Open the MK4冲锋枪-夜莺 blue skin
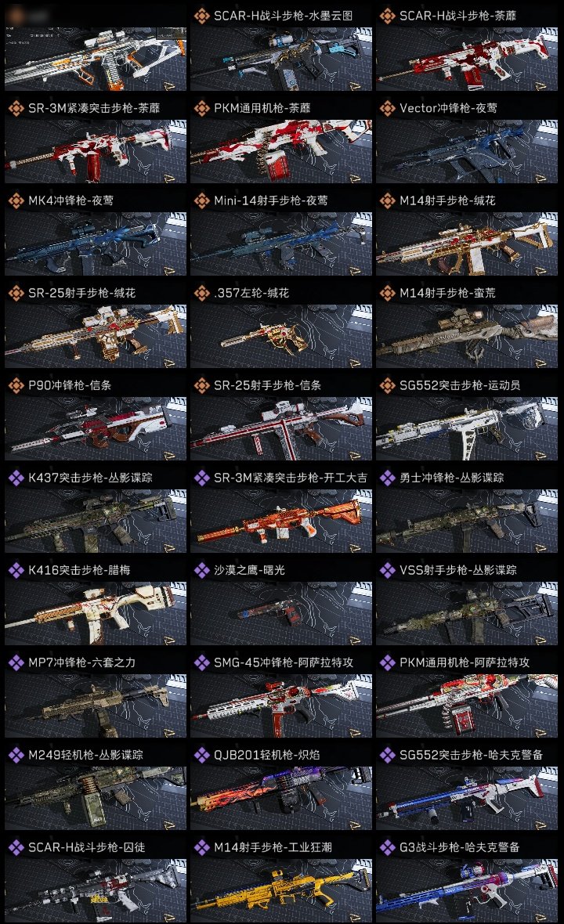This screenshot has width=564, height=924. coord(96,244)
